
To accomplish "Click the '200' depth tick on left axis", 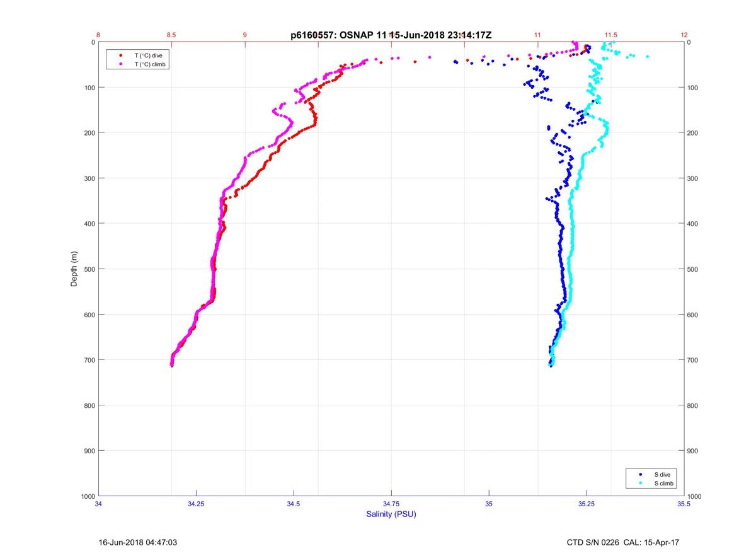I will tap(89, 133).
